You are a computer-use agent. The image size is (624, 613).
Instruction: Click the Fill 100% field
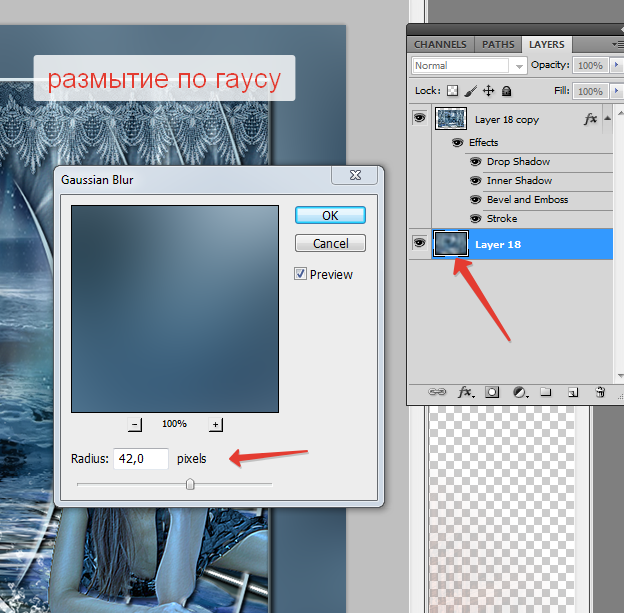pos(590,92)
